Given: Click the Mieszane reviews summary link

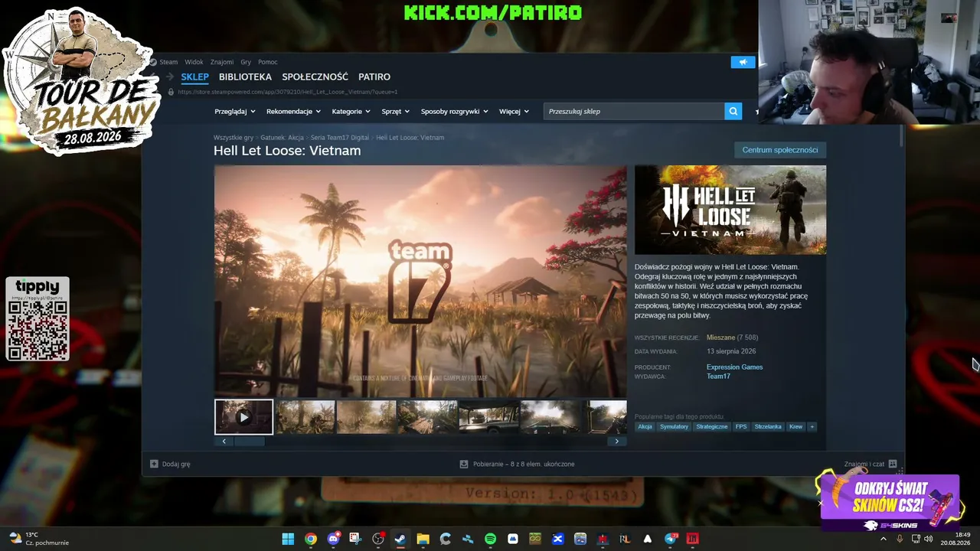Looking at the screenshot, I should point(720,337).
